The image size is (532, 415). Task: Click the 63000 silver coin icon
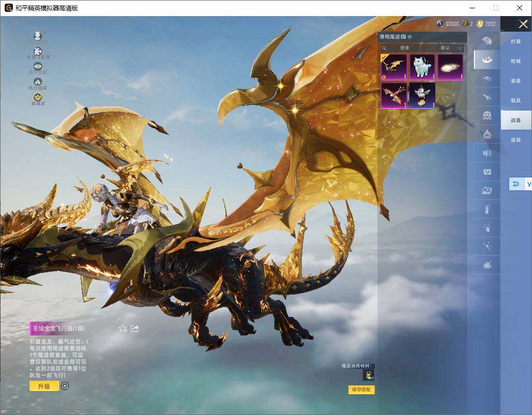tap(440, 24)
